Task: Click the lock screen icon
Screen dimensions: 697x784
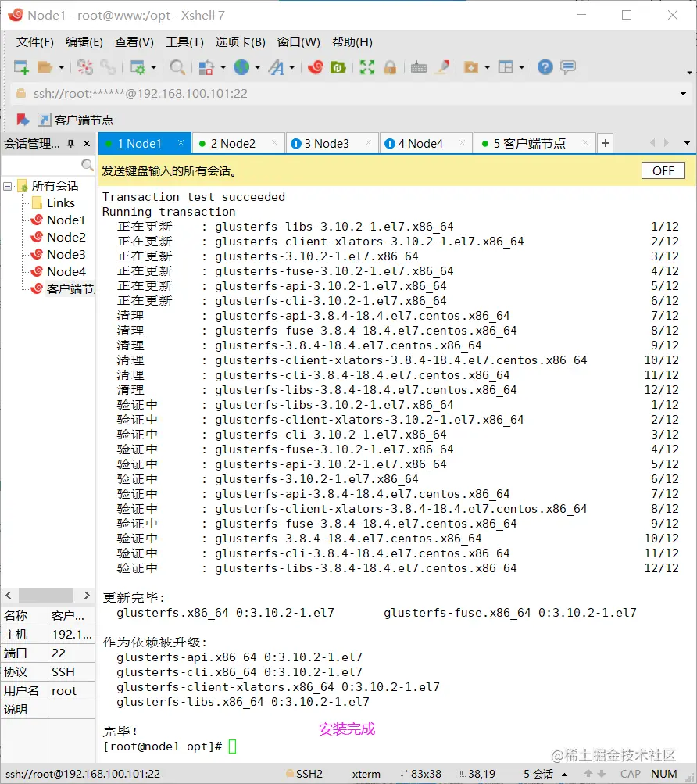Action: click(x=390, y=67)
